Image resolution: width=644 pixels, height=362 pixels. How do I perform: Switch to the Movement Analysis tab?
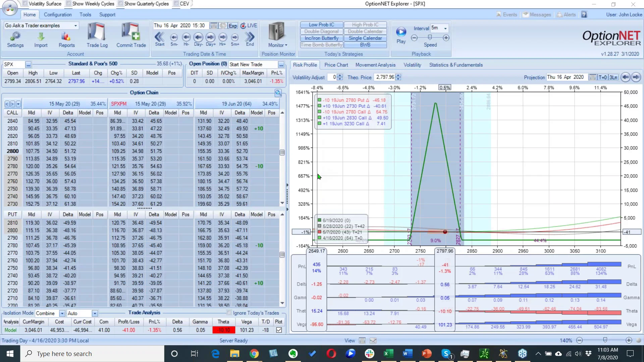tap(375, 65)
